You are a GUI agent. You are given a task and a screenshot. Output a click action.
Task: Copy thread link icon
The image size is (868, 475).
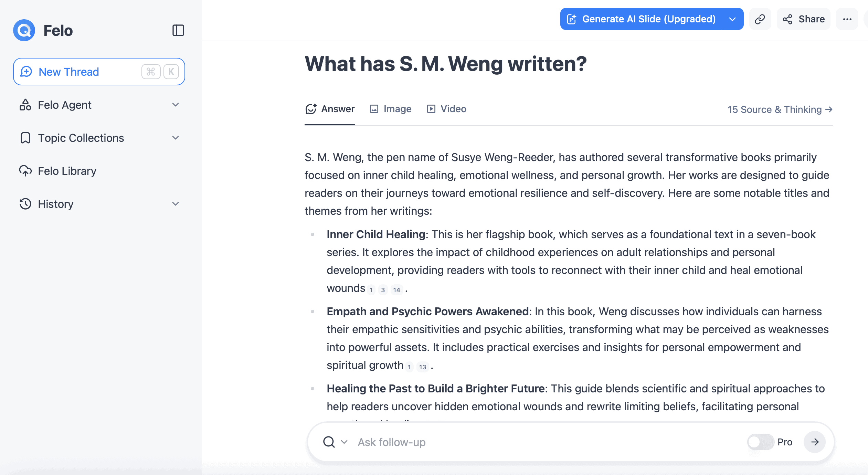[x=760, y=19]
